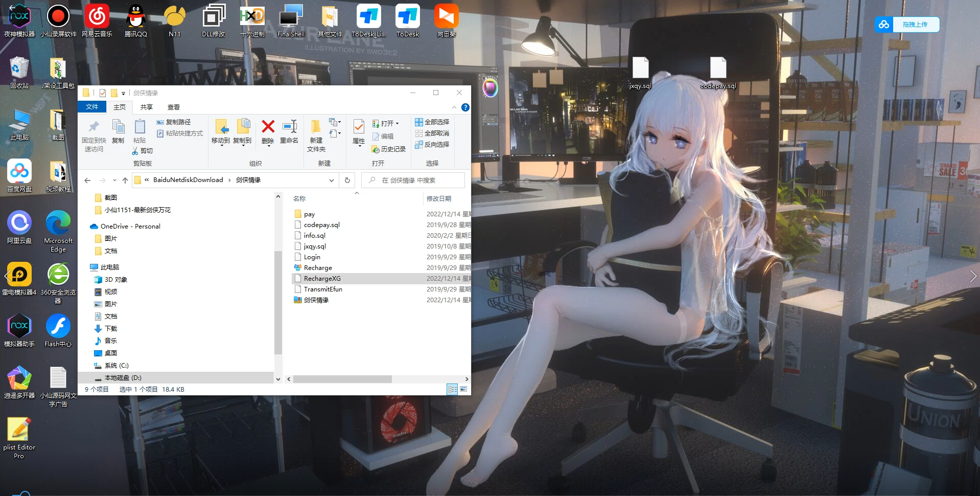Screen dimensions: 980x496
Task: Open the 其他文件 folder on desktop
Action: (330, 20)
